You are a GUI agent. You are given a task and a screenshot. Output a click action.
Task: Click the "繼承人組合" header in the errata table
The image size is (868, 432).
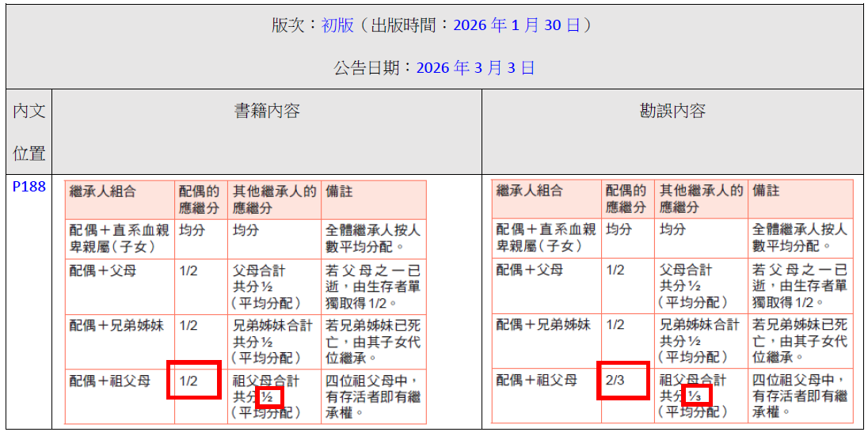click(529, 191)
